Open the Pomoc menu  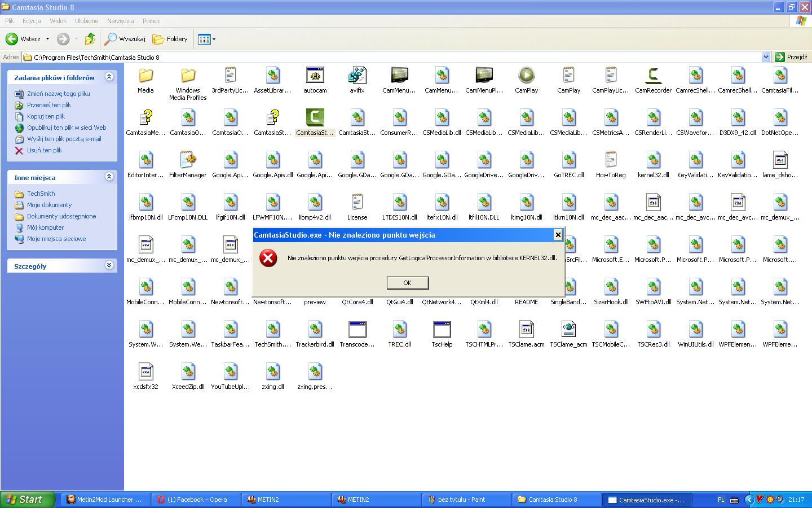[152, 21]
